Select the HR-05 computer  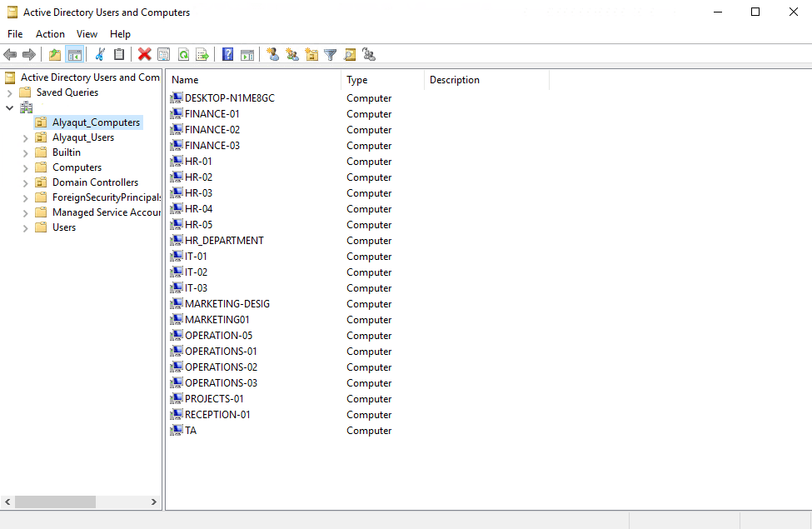[198, 224]
